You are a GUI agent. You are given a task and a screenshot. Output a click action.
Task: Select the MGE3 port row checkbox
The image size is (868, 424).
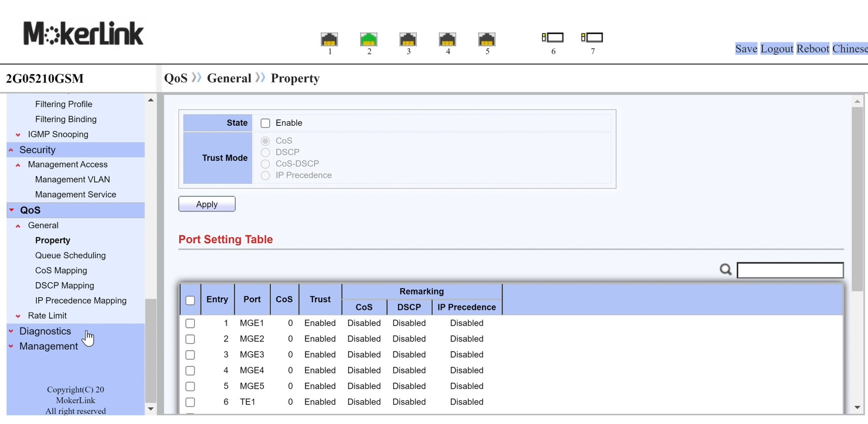click(x=190, y=355)
